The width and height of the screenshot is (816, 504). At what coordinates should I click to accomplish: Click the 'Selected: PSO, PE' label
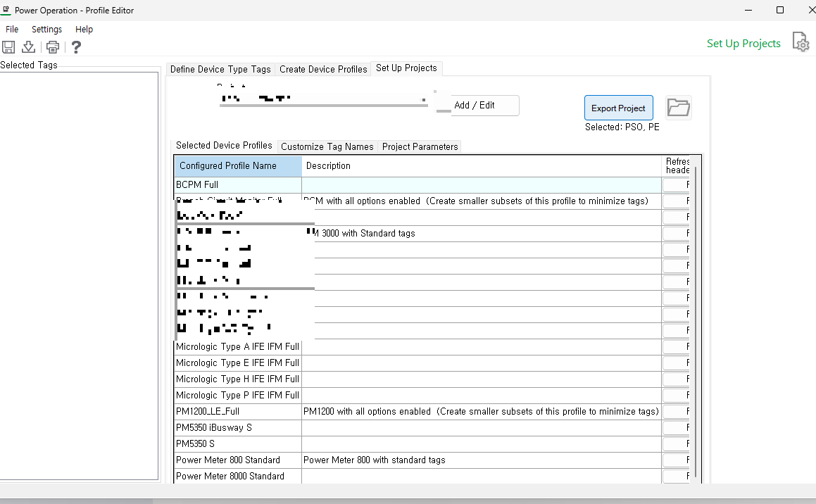coord(622,127)
